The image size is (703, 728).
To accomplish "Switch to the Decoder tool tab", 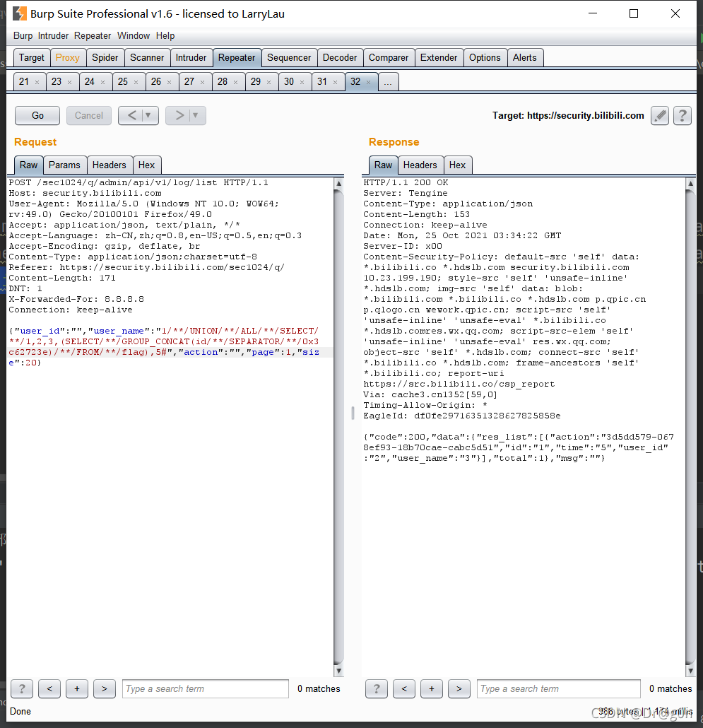I will click(340, 57).
